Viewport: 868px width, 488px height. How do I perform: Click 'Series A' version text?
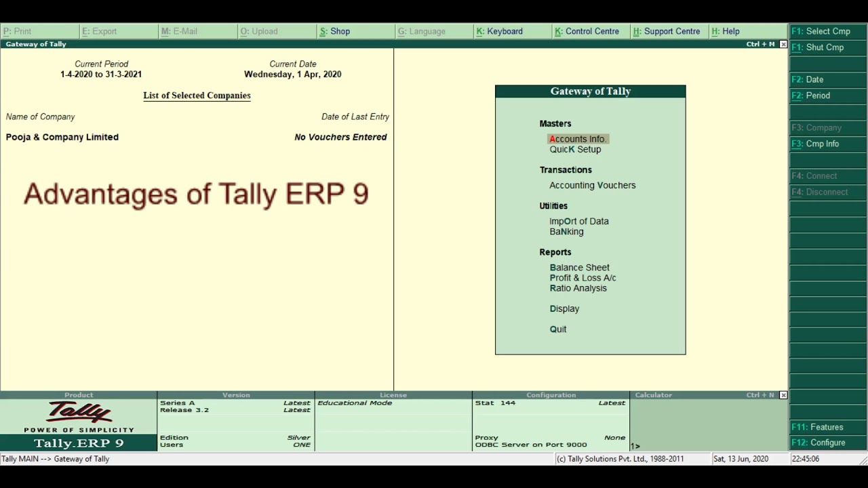[177, 403]
